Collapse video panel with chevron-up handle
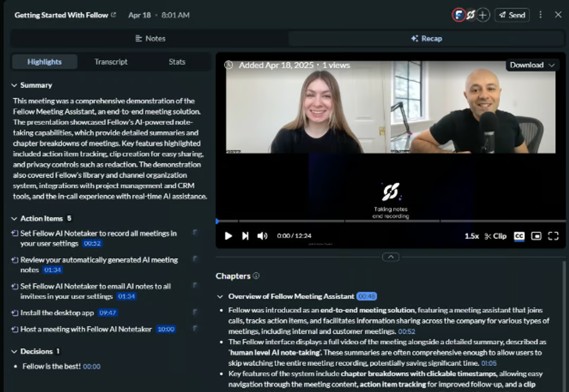Viewport: 569px width, 392px height. (x=390, y=257)
